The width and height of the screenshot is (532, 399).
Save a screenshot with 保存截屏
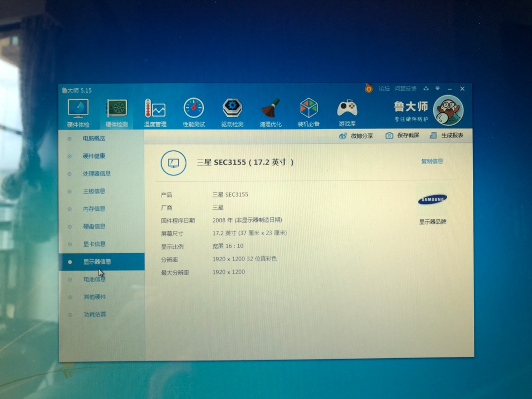[x=402, y=135]
